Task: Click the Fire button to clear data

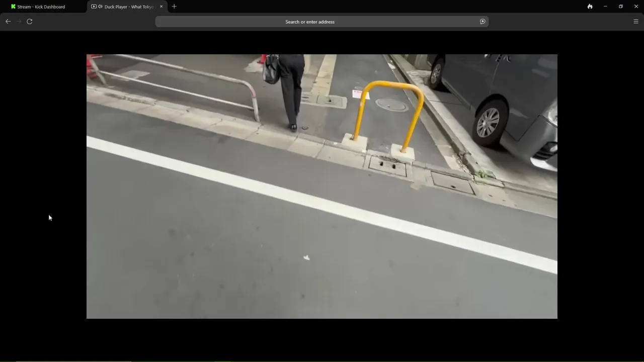Action: coord(590,7)
